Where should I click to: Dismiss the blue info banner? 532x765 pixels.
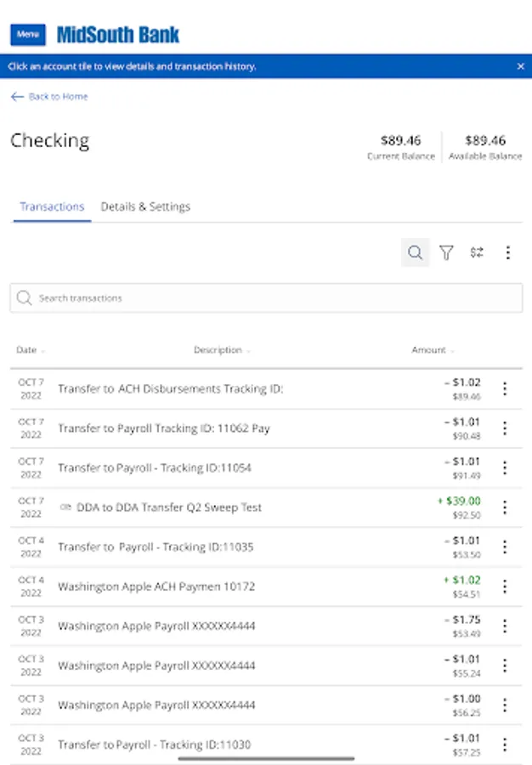(521, 65)
